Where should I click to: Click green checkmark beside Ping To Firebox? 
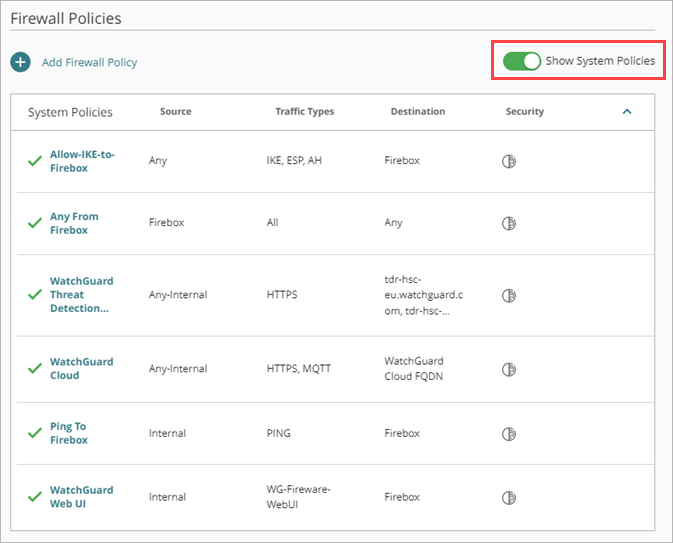[35, 433]
